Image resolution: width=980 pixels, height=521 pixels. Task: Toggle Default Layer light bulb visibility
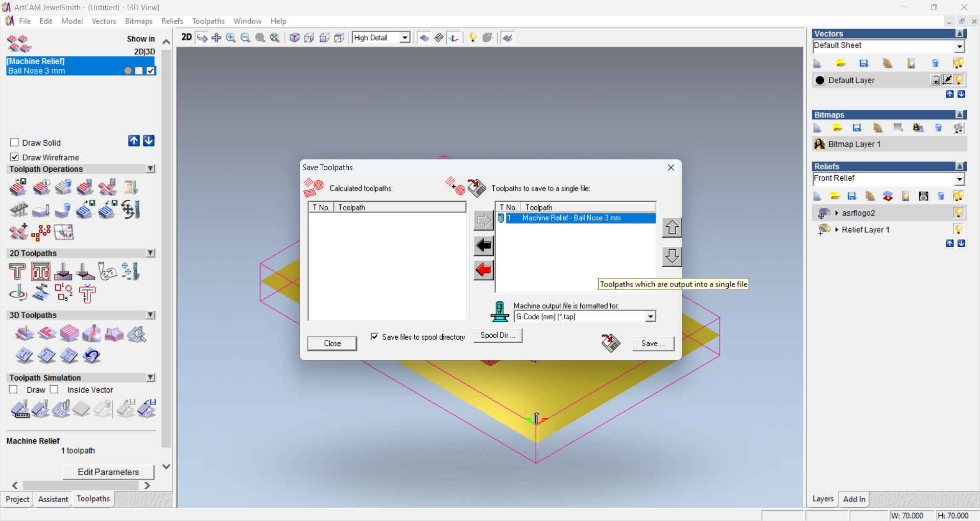click(x=959, y=80)
